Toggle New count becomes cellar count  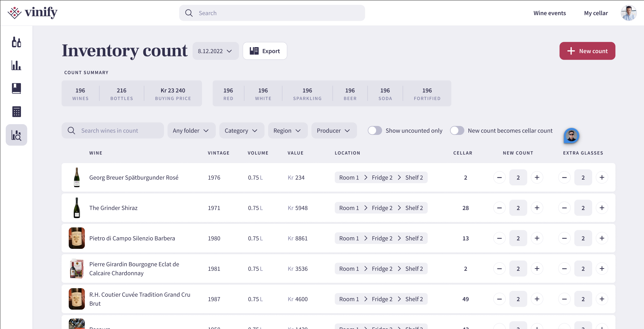(457, 130)
